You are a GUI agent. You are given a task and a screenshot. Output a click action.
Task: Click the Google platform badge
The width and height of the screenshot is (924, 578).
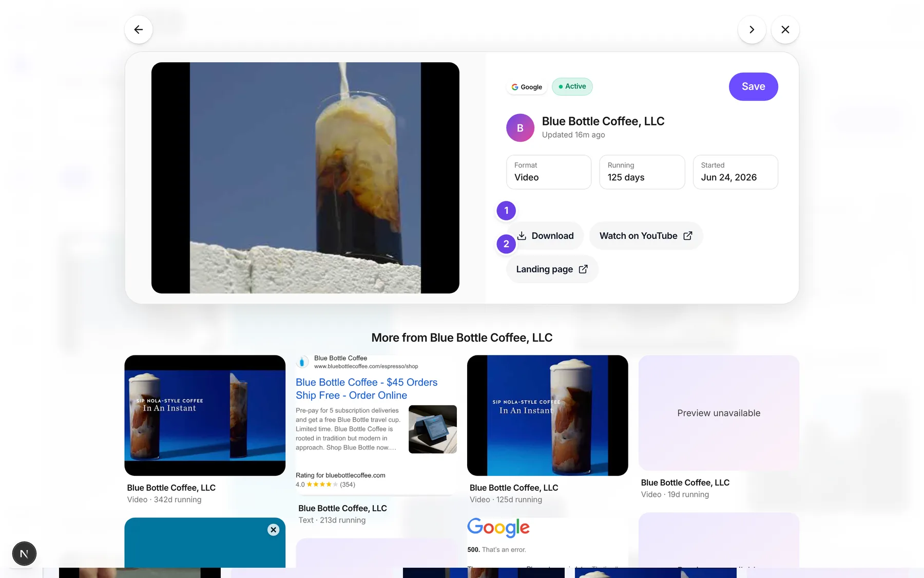pos(527,87)
